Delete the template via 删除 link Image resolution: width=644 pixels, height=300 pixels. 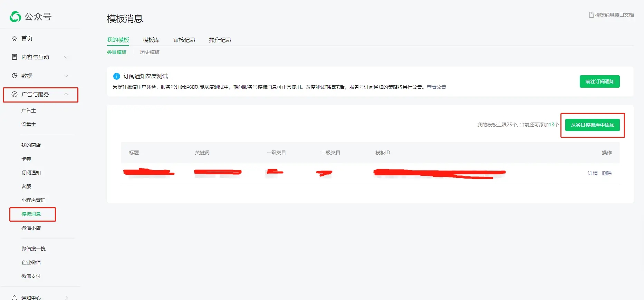tap(607, 173)
